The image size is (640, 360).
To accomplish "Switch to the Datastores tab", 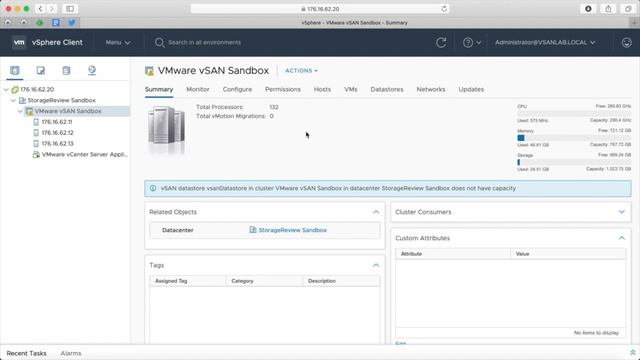I will click(387, 89).
